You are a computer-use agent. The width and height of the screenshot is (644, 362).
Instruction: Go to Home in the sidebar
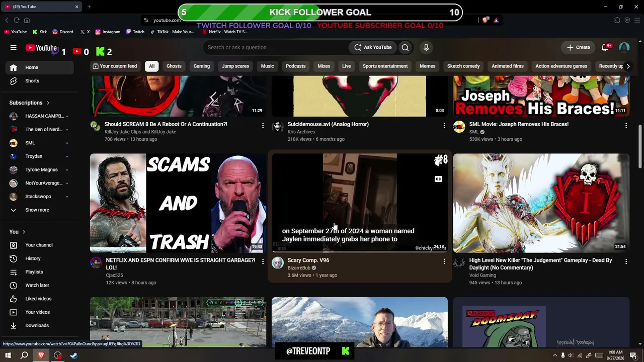(x=39, y=67)
